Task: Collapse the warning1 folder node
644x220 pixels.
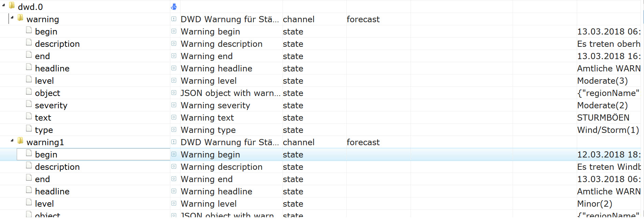Action: pos(12,140)
